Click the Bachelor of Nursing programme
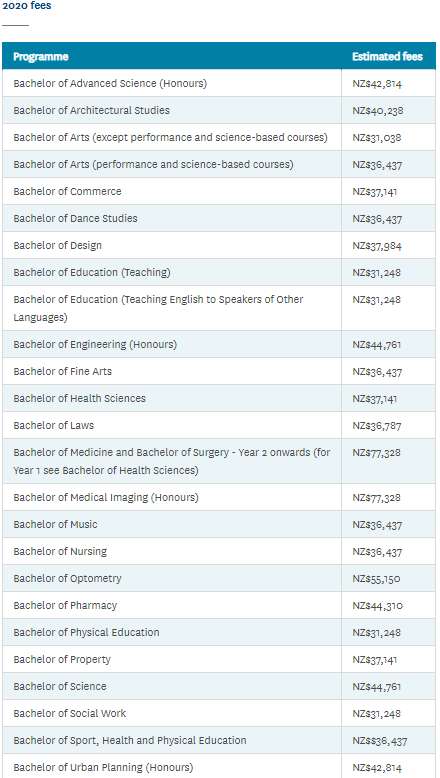Viewport: 440px width, 778px height. coord(60,551)
